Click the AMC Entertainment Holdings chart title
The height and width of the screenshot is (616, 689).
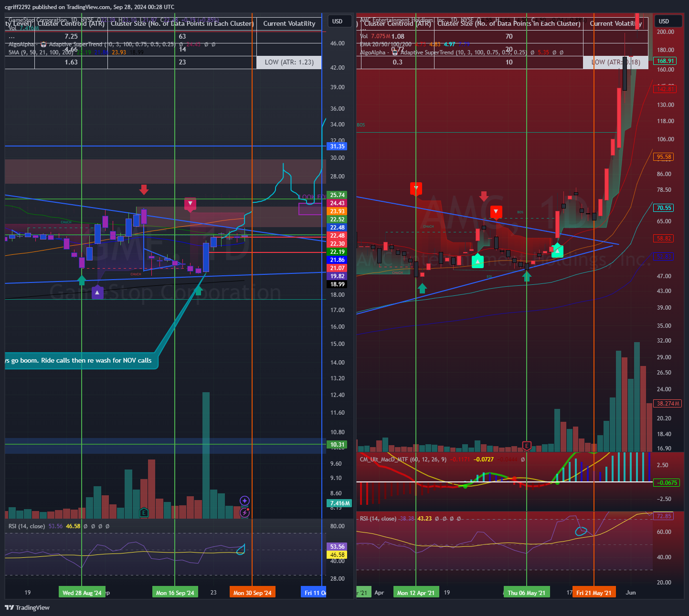point(403,20)
